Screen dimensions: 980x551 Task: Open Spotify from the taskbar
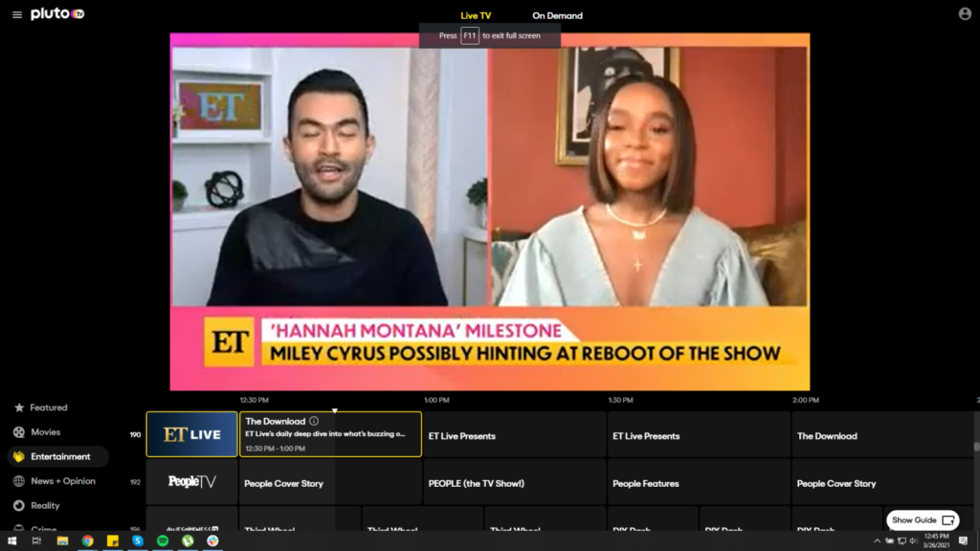[163, 541]
